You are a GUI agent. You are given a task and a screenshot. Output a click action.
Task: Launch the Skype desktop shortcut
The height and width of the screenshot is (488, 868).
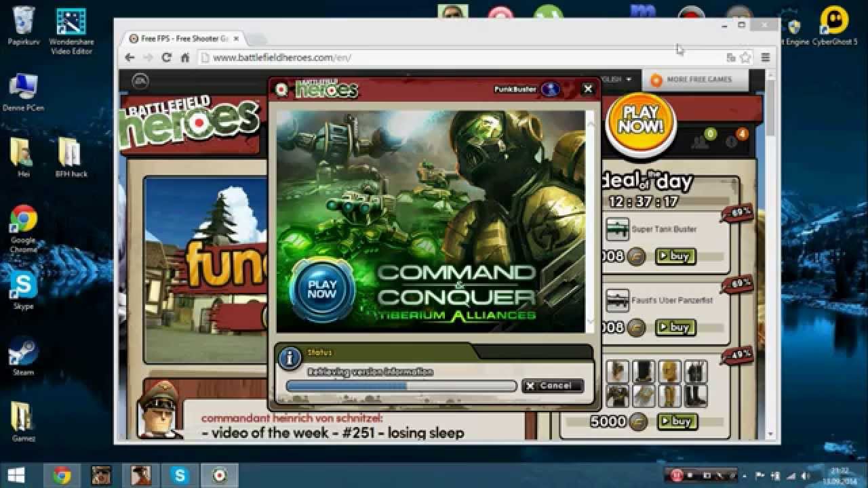[x=23, y=289]
